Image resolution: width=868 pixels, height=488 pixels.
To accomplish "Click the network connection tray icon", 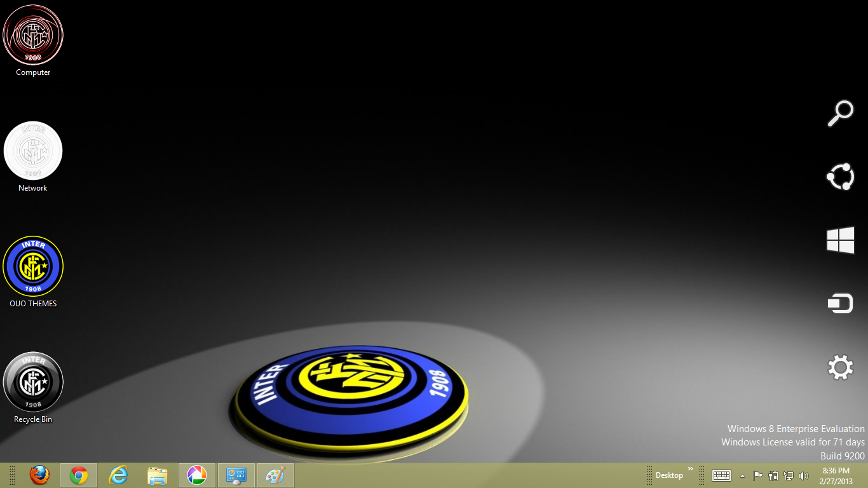I will point(789,475).
